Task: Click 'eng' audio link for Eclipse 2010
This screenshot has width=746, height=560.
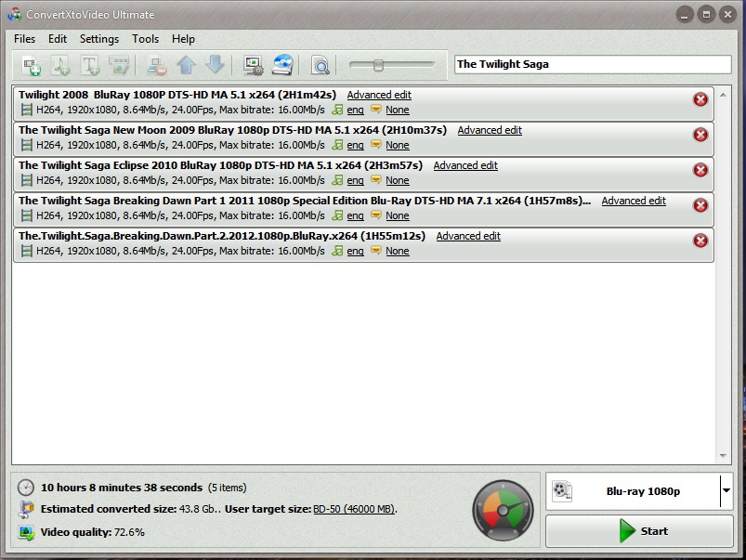Action: (x=356, y=180)
